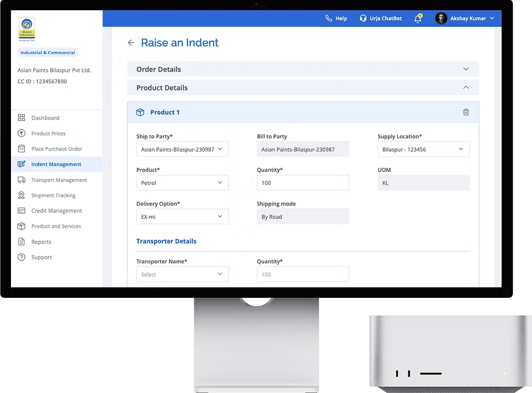Click the Place Purchase Order bag icon

[21, 149]
